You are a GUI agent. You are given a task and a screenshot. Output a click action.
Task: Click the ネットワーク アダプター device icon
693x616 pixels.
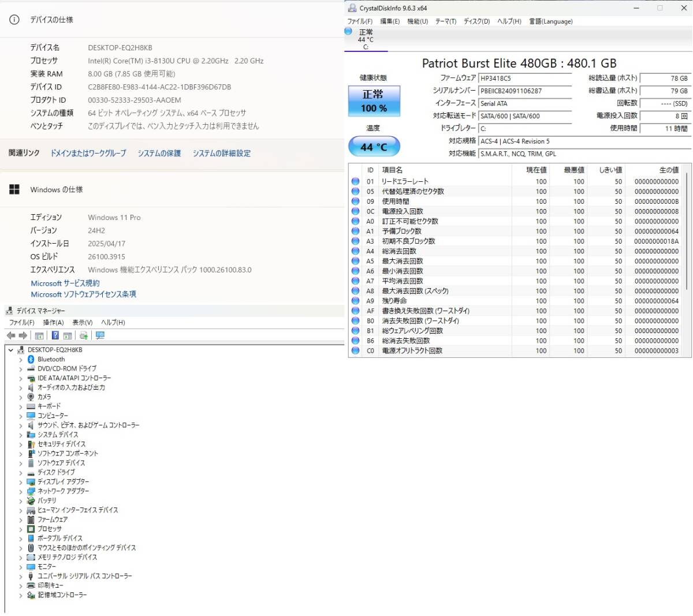click(x=31, y=491)
